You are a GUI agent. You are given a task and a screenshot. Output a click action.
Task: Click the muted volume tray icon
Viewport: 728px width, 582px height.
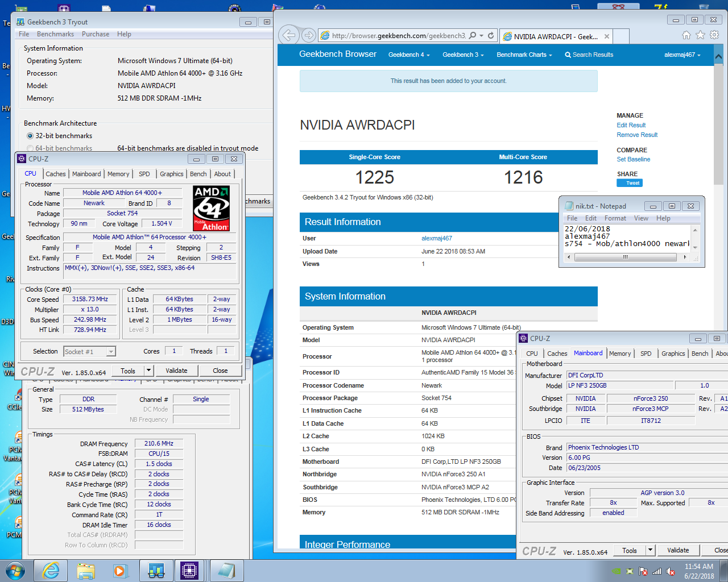click(671, 571)
